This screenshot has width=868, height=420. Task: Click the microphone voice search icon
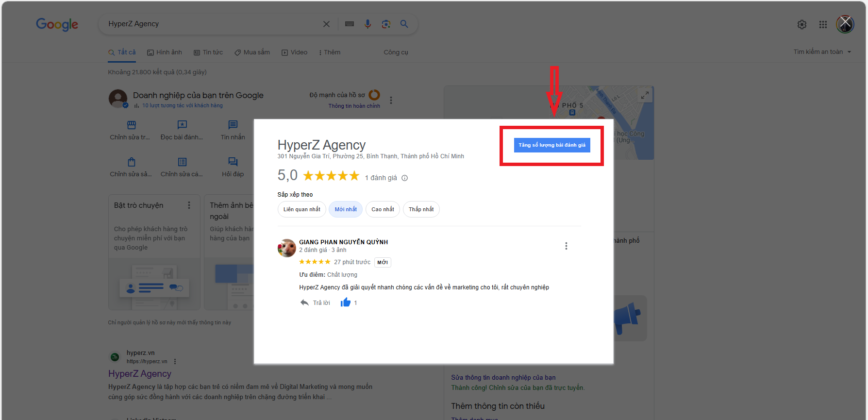(x=367, y=24)
